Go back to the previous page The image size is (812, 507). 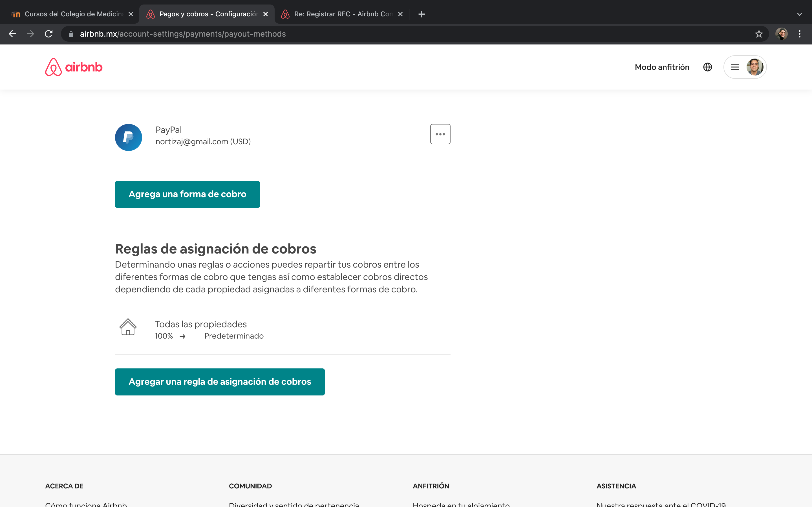(12, 34)
